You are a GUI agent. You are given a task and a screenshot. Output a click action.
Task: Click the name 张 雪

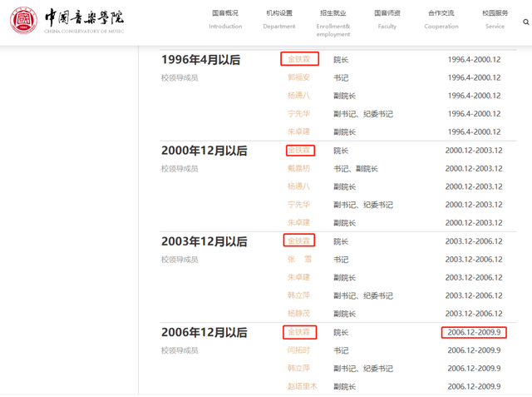[x=299, y=259]
